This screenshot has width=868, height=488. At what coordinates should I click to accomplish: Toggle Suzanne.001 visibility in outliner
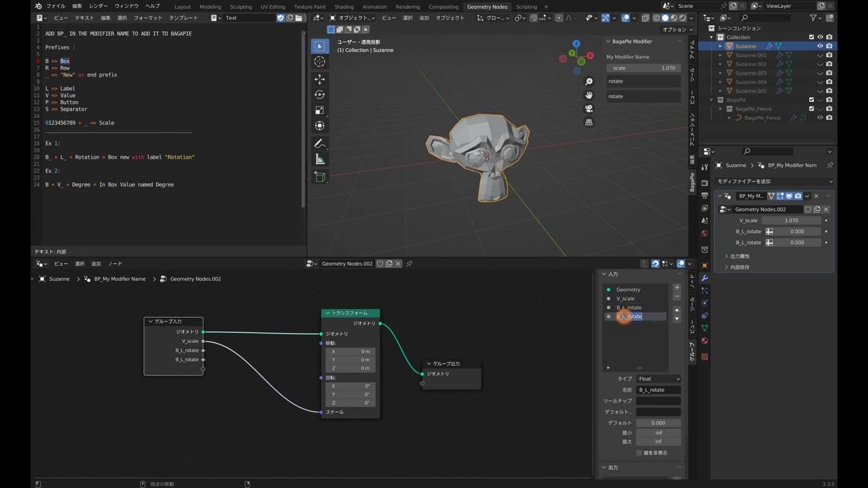(820, 55)
